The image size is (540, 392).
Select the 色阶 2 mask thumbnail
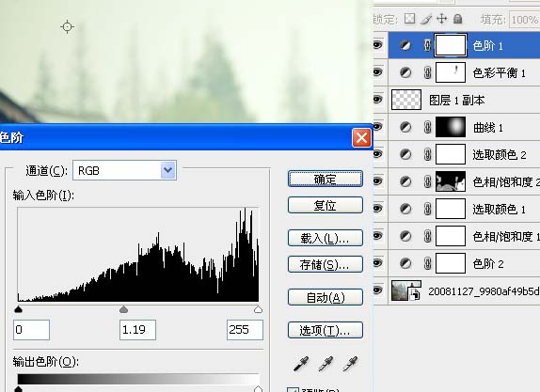(451, 263)
